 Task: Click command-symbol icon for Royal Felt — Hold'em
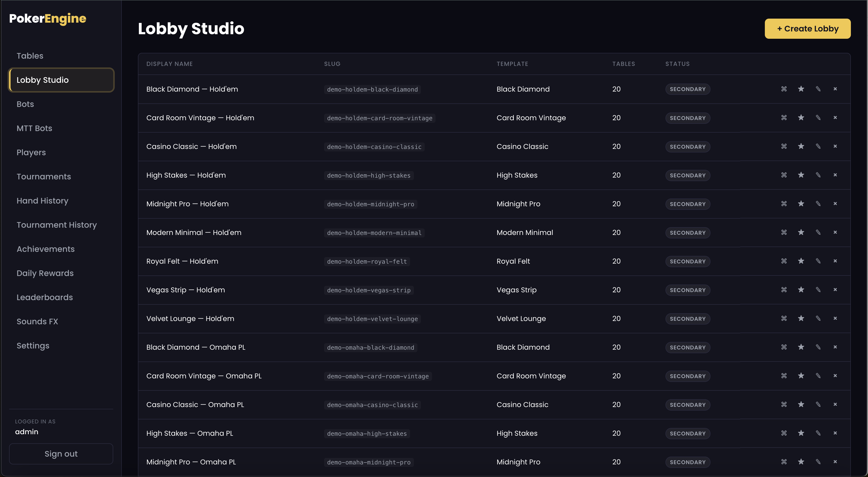784,261
